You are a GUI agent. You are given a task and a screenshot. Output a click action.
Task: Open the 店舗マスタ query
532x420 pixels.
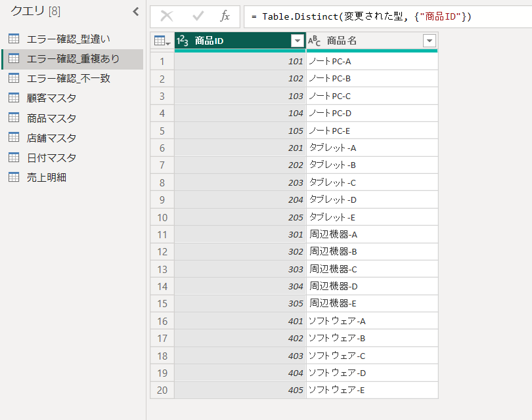pyautogui.click(x=73, y=138)
